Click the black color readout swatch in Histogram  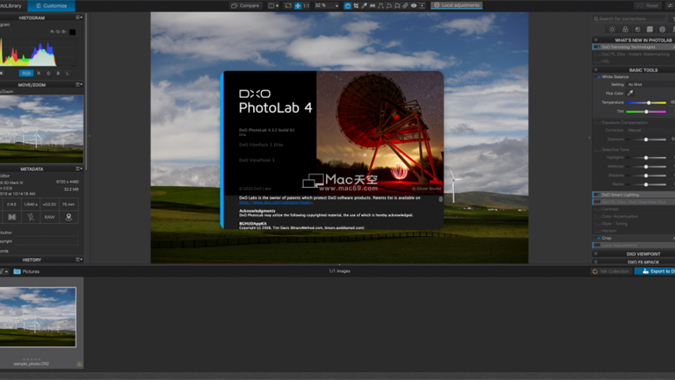[72, 32]
